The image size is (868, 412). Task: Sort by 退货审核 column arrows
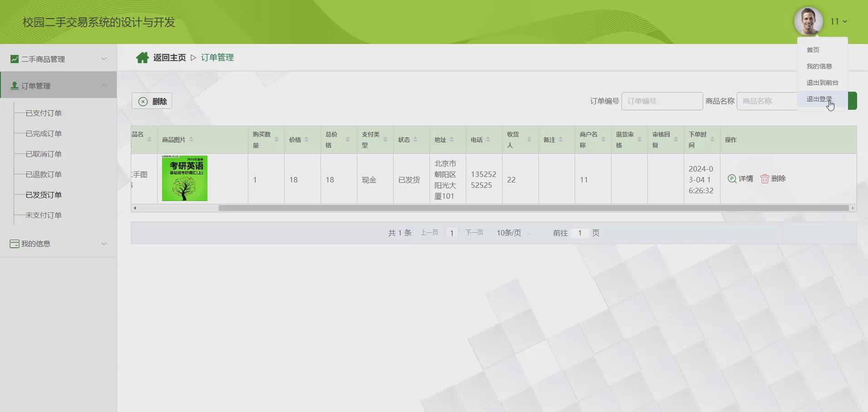pos(640,140)
